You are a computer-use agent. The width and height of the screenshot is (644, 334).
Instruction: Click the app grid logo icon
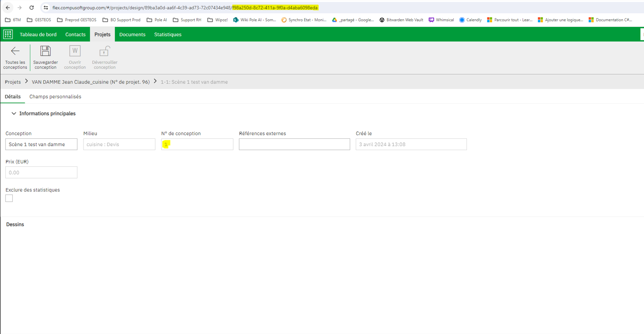pos(8,34)
